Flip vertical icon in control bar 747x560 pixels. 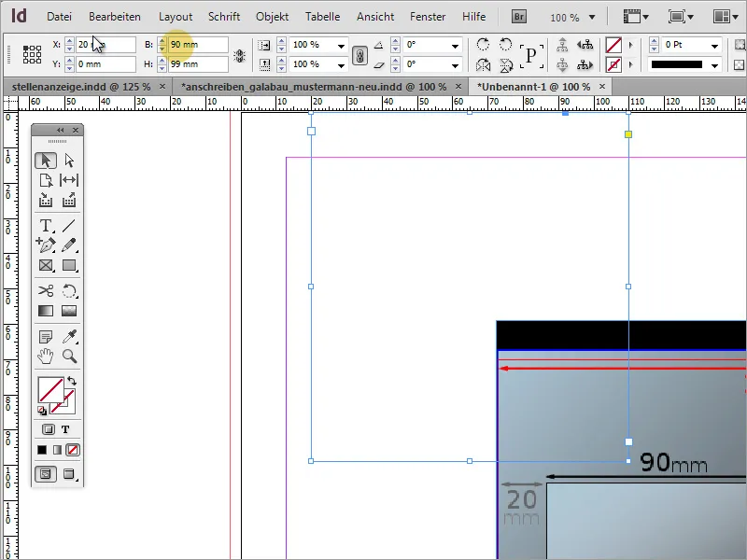coord(505,64)
